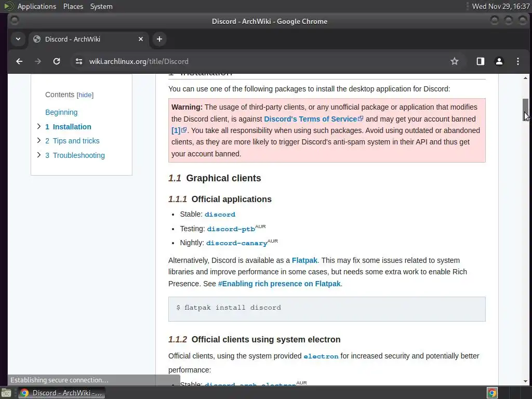This screenshot has width=532, height=399.
Task: Go to 2 Tips and tricks section
Action: (72, 141)
